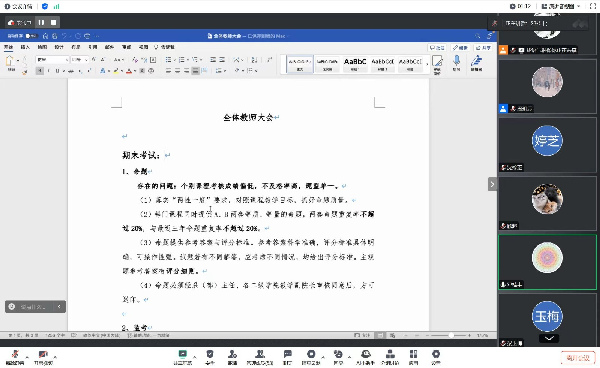Click the Align Left paragraph icon
Image resolution: width=600 pixels, height=368 pixels.
point(168,71)
